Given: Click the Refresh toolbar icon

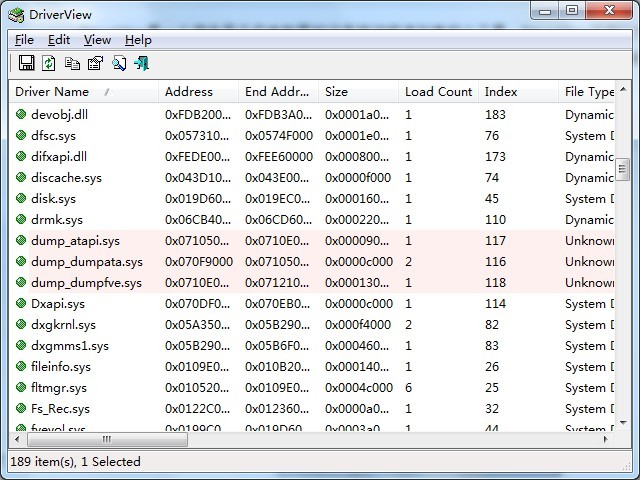Looking at the screenshot, I should (x=49, y=63).
